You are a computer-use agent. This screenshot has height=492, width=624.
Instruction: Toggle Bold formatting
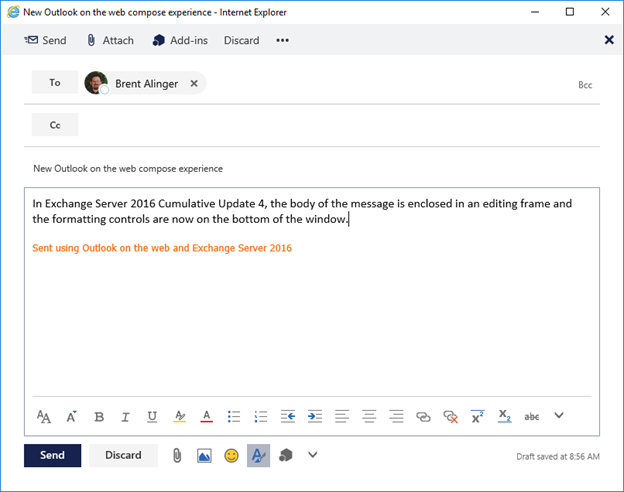(99, 417)
